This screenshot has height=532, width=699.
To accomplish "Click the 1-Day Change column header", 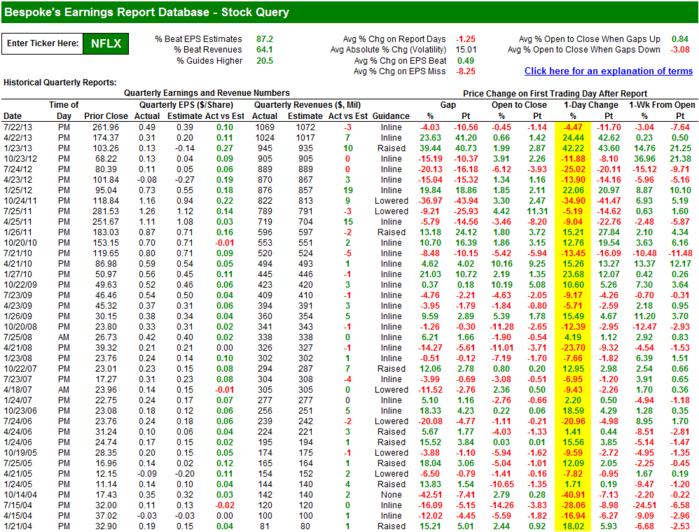I will [591, 105].
